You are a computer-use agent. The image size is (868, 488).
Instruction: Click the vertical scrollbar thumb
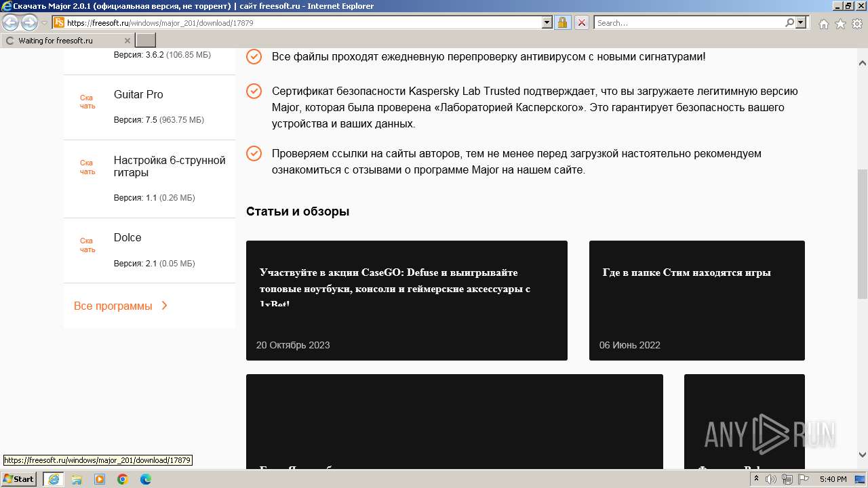(863, 234)
